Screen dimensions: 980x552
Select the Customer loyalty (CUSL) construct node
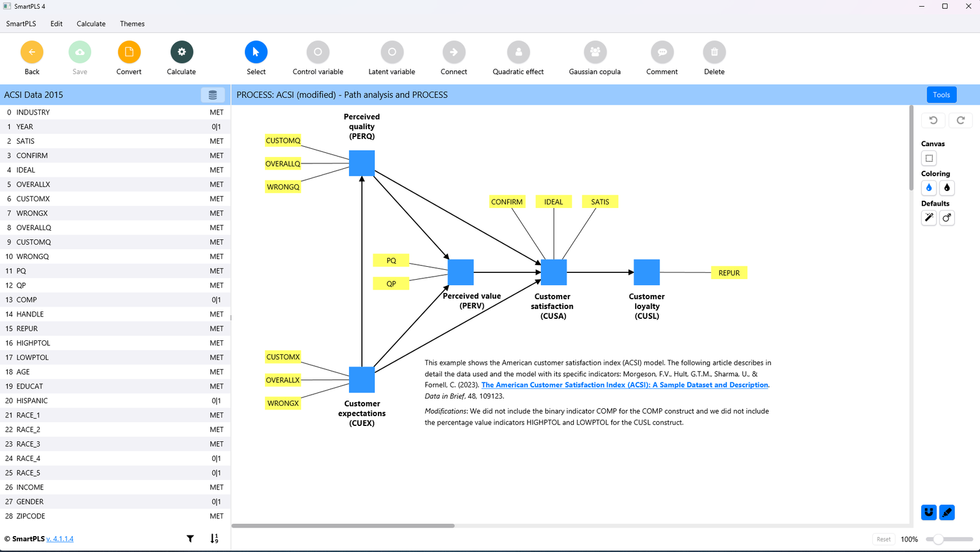pyautogui.click(x=647, y=272)
